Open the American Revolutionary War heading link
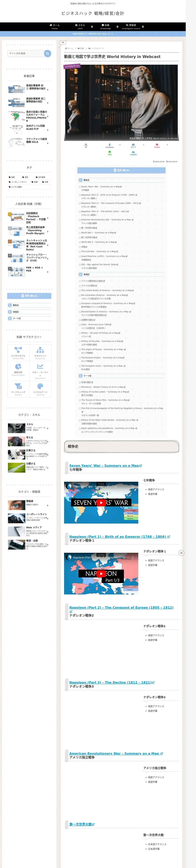This screenshot has height=868, width=196. 116,753
